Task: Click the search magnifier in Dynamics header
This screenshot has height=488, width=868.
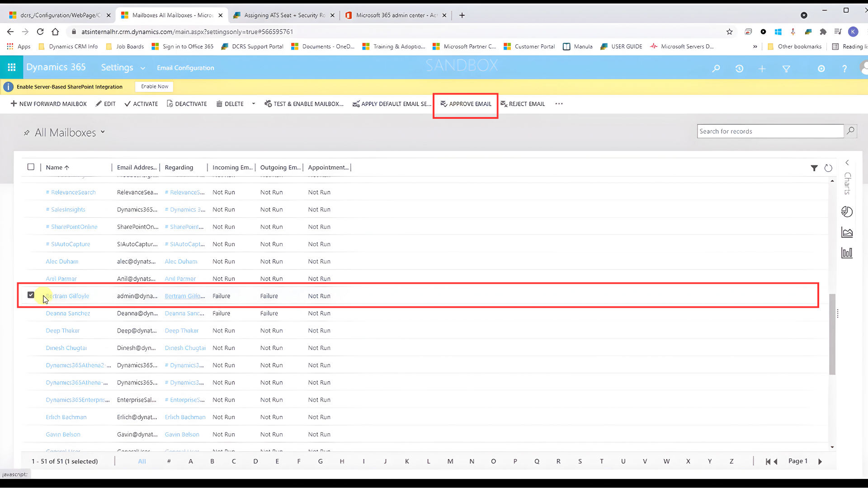Action: (716, 69)
